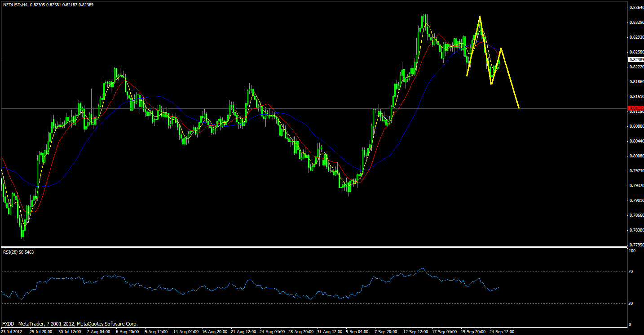
Task: Click the FXDD - MetaTrader copyright text
Action: tap(70, 323)
